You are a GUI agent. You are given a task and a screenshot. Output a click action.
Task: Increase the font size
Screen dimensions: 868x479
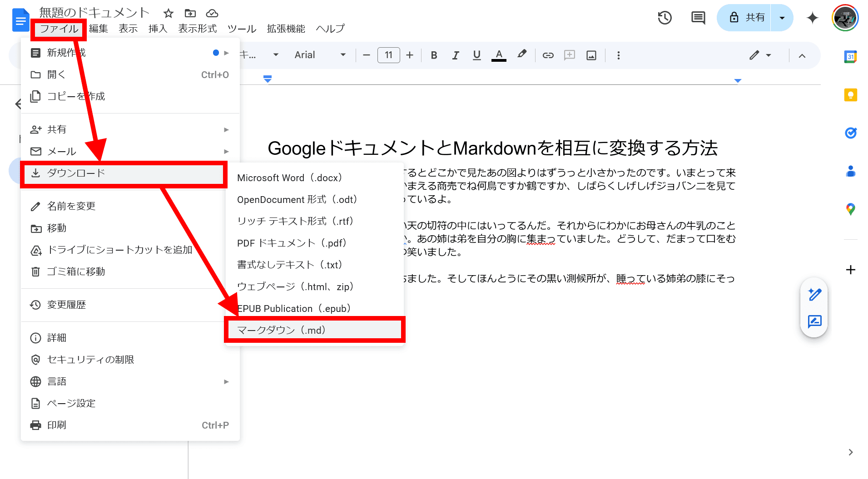410,55
